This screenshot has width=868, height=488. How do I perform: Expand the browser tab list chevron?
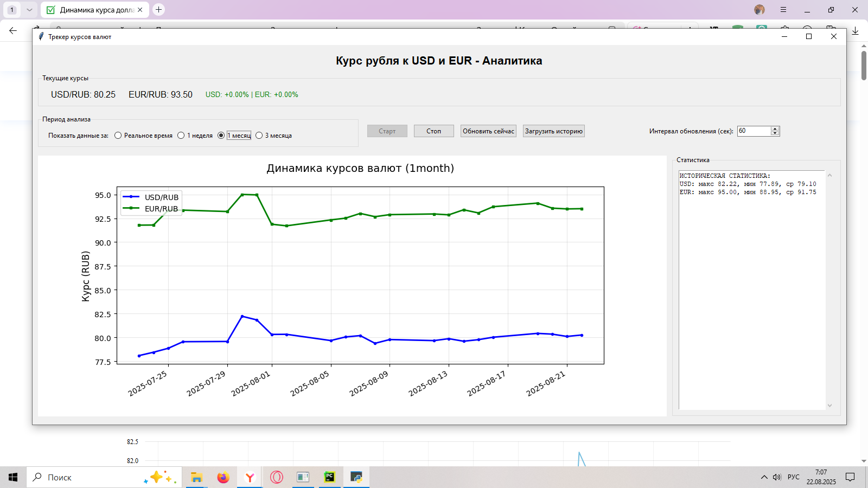tap(29, 10)
